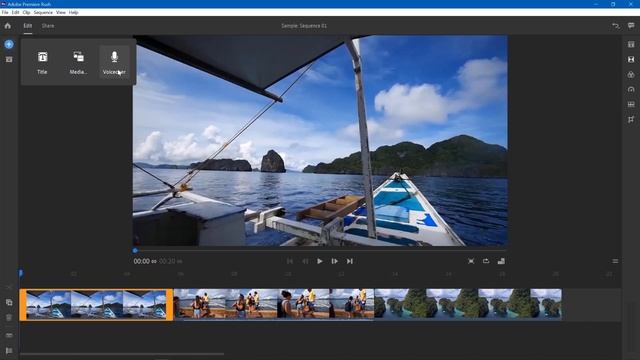
Task: Expand audio tracks icon in timeline sidebar
Action: click(9, 336)
